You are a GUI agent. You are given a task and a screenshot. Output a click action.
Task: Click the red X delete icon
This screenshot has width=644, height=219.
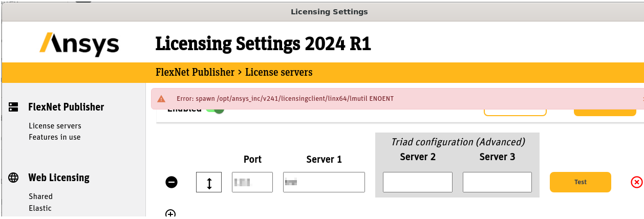click(x=636, y=182)
